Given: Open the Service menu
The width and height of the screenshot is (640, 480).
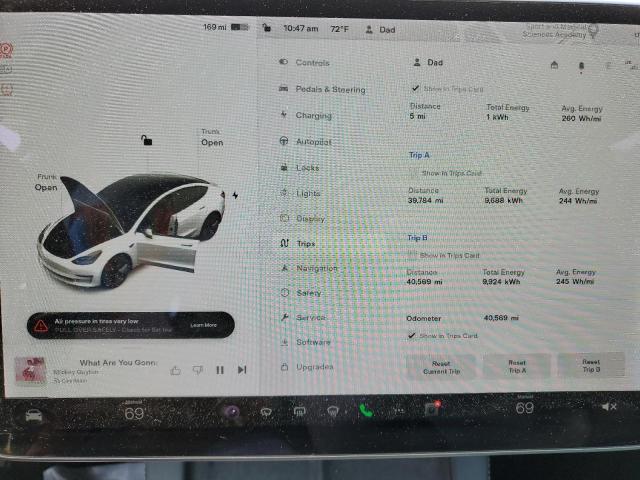Looking at the screenshot, I should pyautogui.click(x=303, y=317).
